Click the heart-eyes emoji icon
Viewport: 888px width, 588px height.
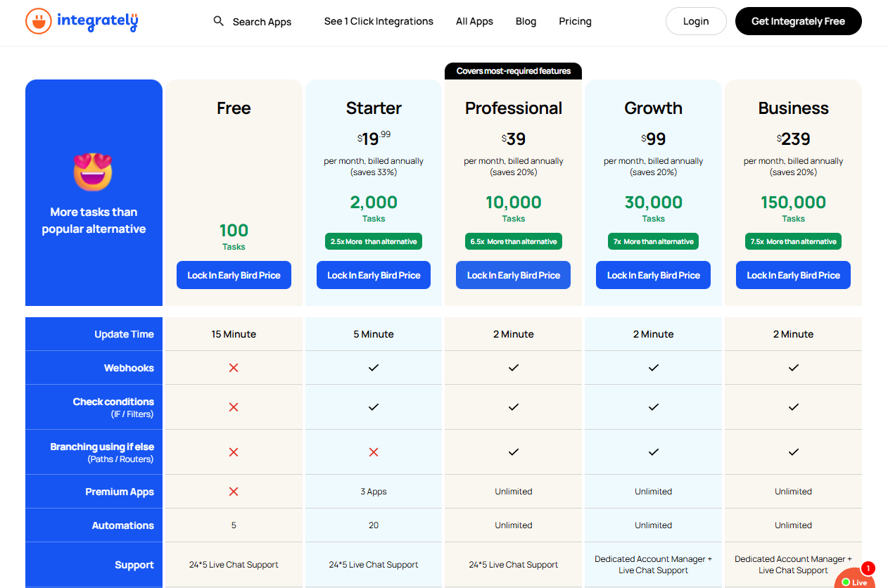tap(93, 172)
